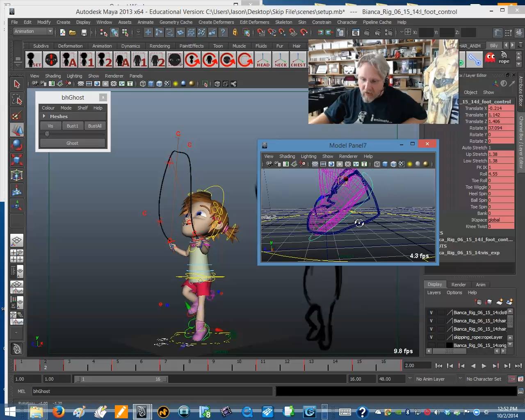Click the volume speaker tray icon
525x420 pixels.
click(437, 412)
